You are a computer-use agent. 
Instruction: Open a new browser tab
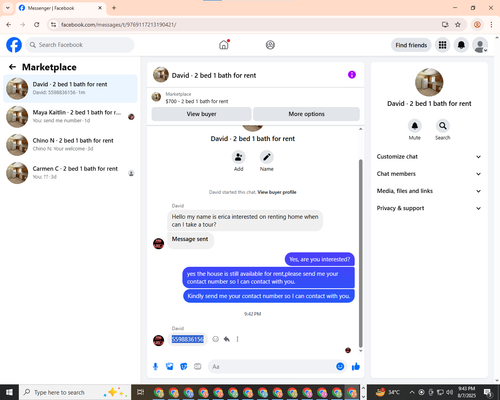[114, 8]
